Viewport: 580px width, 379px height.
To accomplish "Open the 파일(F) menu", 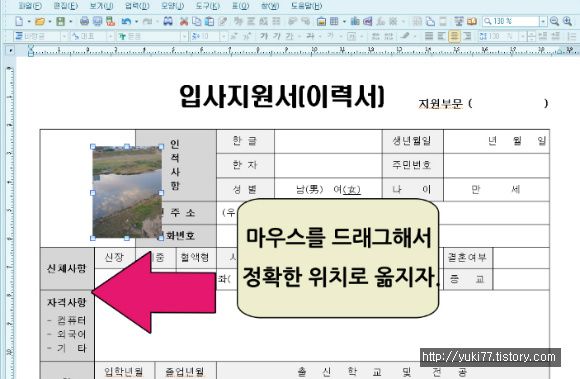I will pyautogui.click(x=30, y=6).
